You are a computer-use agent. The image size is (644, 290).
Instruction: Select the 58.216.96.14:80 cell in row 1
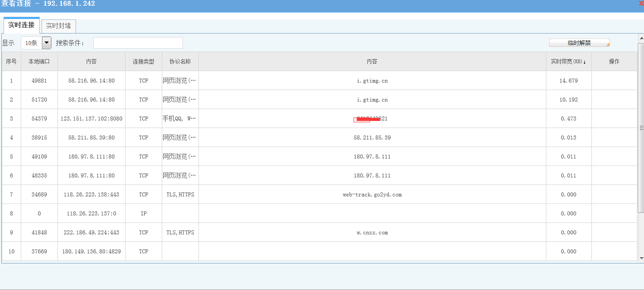(91, 80)
